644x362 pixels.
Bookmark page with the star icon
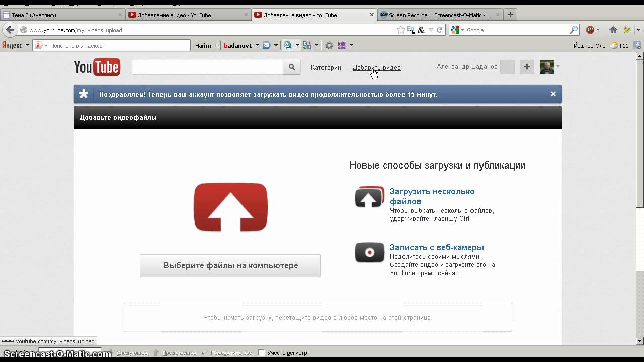pos(400,30)
